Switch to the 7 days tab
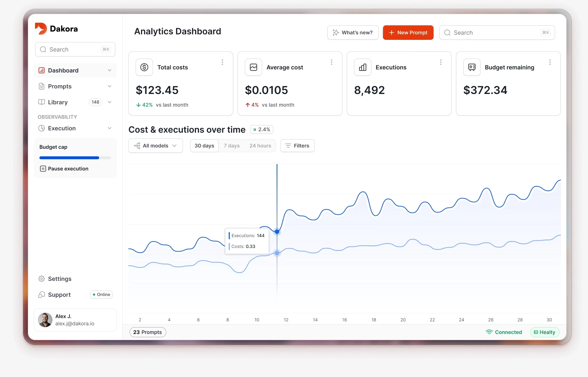 pyautogui.click(x=232, y=146)
